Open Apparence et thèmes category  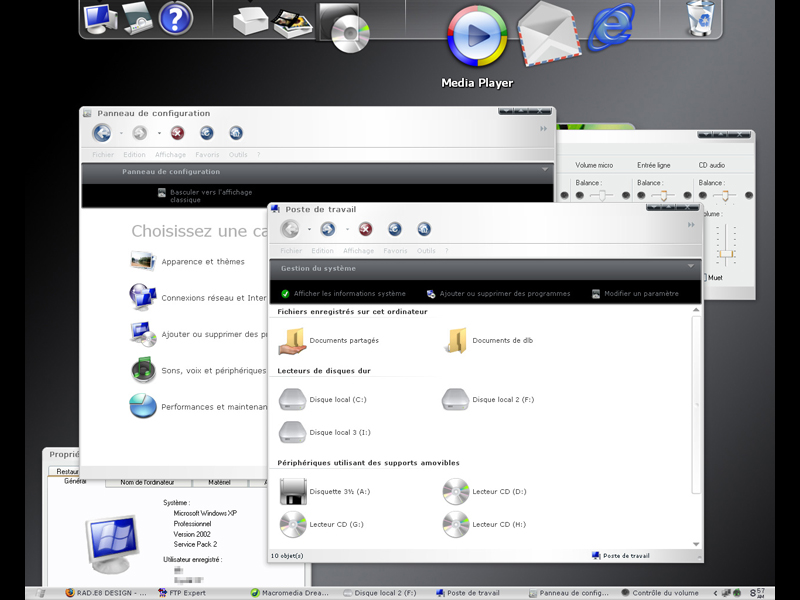click(x=187, y=261)
